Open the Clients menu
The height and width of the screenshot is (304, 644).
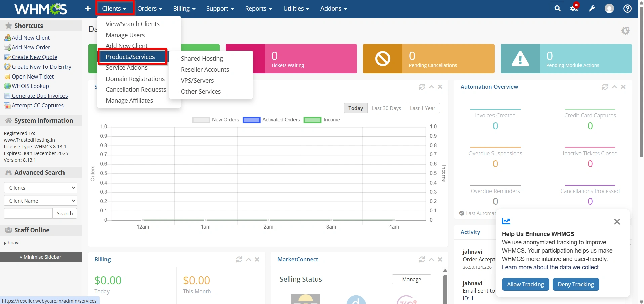click(115, 9)
